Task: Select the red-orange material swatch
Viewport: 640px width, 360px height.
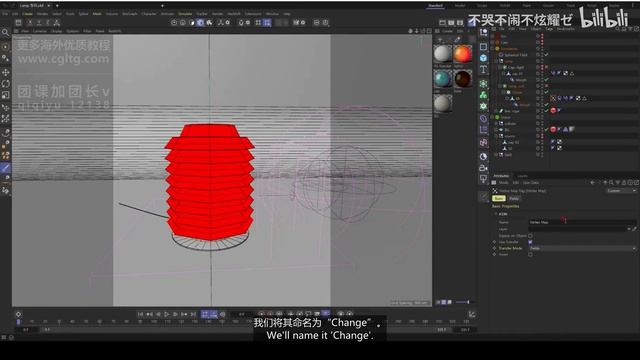Action: click(x=462, y=53)
